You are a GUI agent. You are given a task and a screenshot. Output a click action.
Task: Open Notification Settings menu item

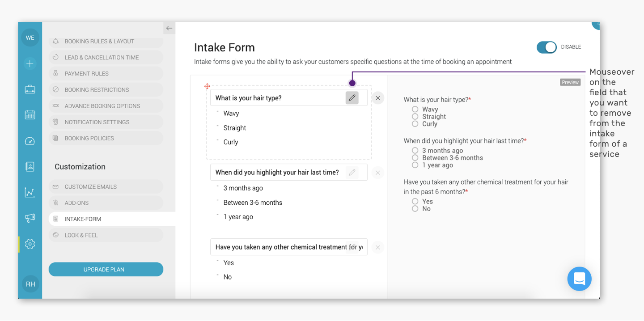click(x=106, y=122)
